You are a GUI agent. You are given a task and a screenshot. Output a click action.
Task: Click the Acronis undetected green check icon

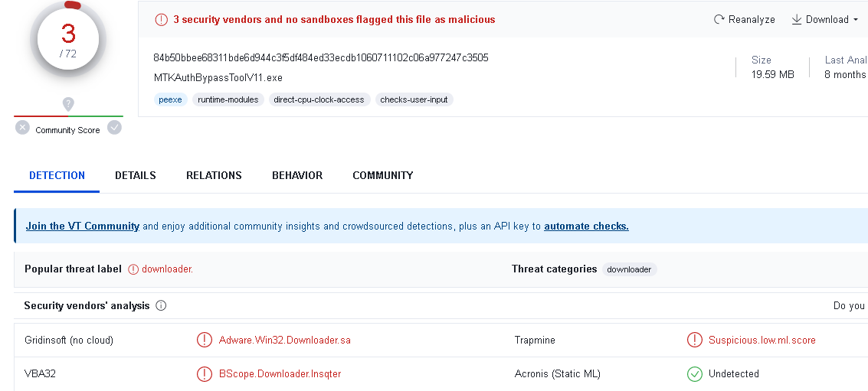point(694,374)
